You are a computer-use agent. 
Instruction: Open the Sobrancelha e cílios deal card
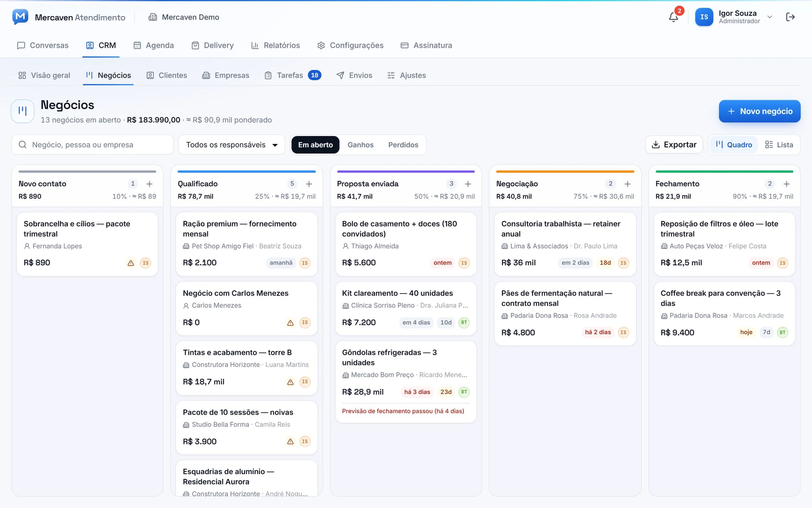click(x=87, y=244)
